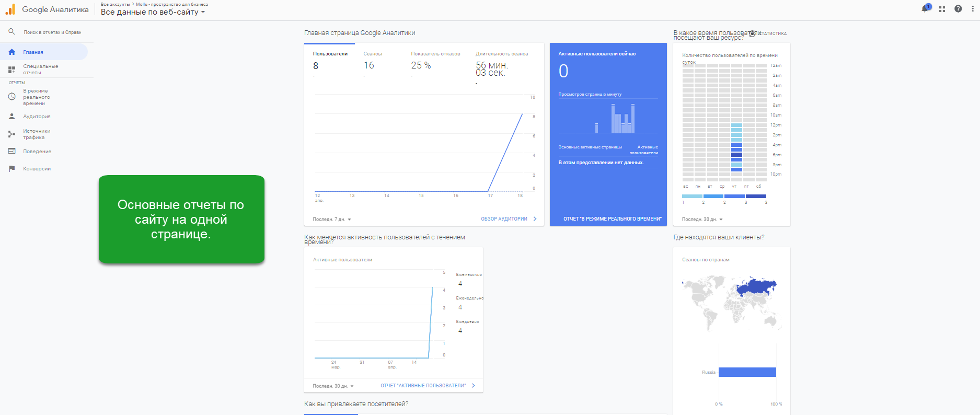Click the Конверсии flag icon
The image size is (980, 415).
pos(12,168)
